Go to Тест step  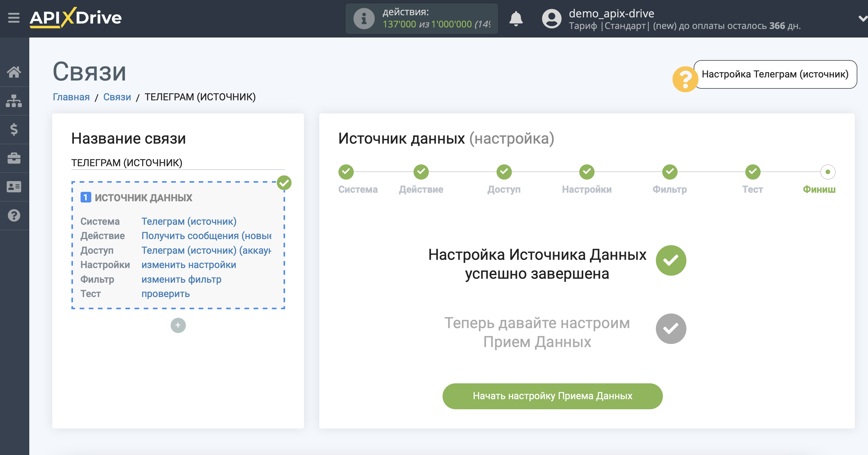click(753, 172)
